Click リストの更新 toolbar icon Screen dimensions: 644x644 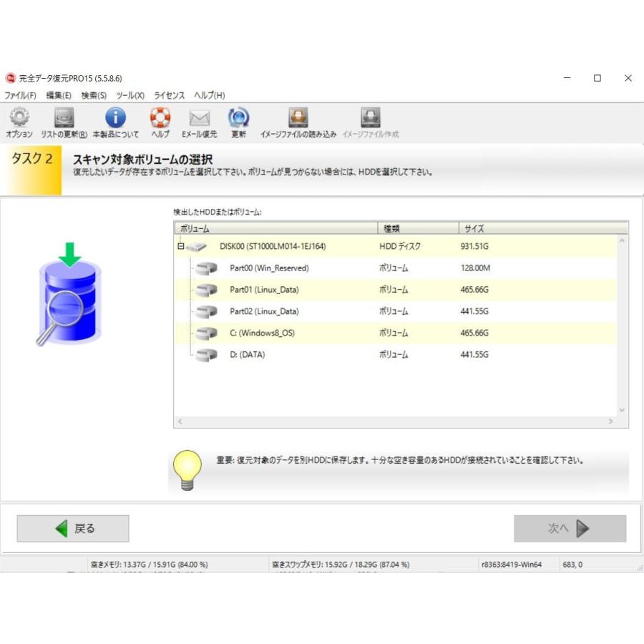64,117
